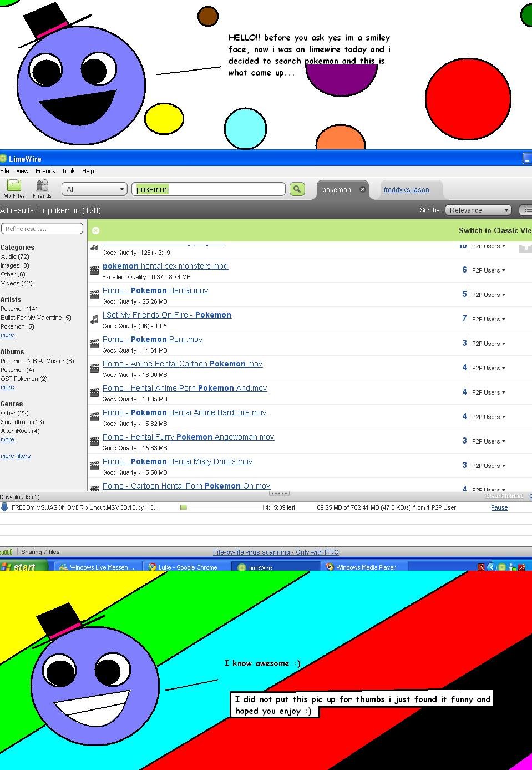Switch to Windows Live Messenger in the taskbar
This screenshot has height=770, width=532.
pos(97,567)
